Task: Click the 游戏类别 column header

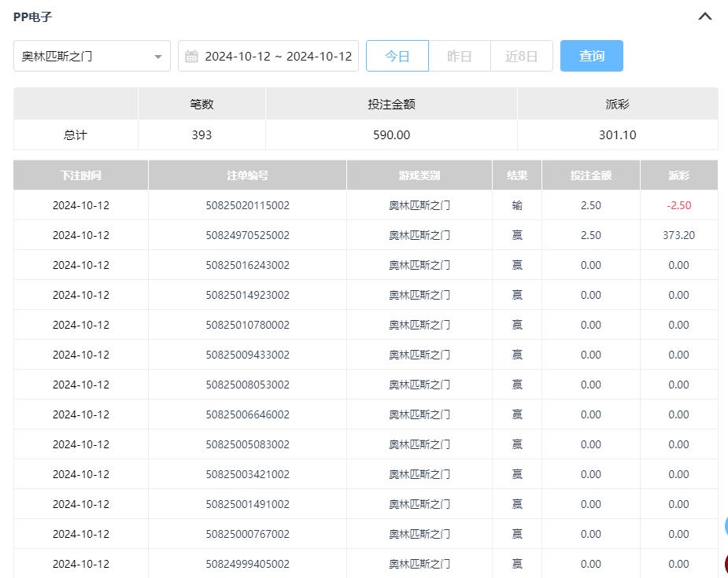Action: coord(419,175)
